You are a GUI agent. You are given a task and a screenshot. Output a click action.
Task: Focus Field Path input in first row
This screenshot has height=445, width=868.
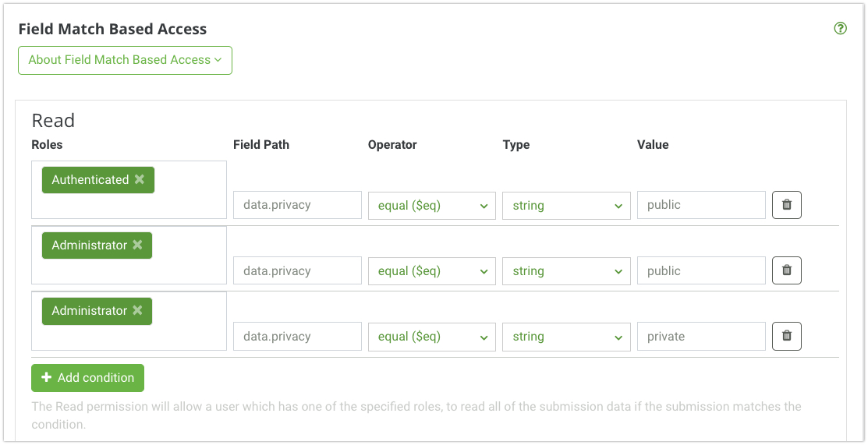click(x=297, y=205)
